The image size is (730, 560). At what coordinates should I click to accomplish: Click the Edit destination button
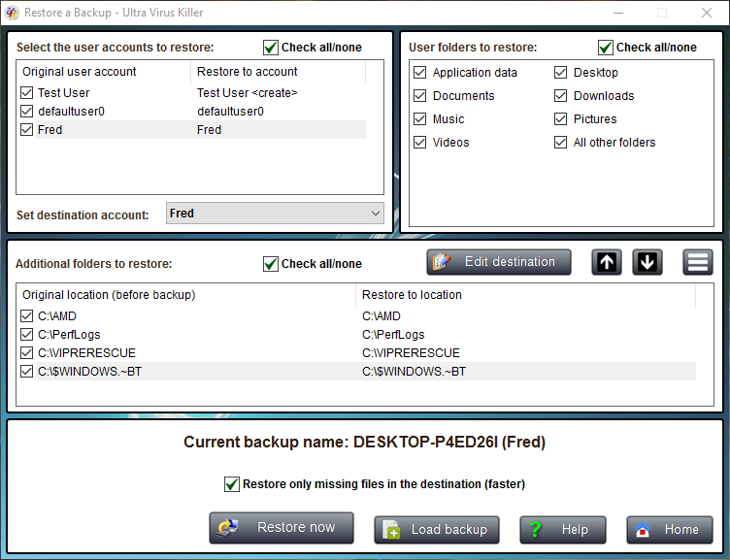coord(499,262)
